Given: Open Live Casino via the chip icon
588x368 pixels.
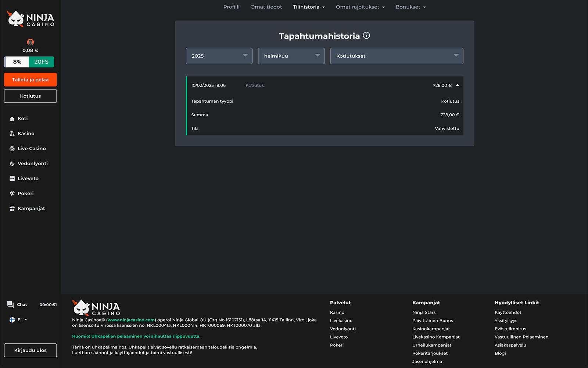Looking at the screenshot, I should 12,149.
